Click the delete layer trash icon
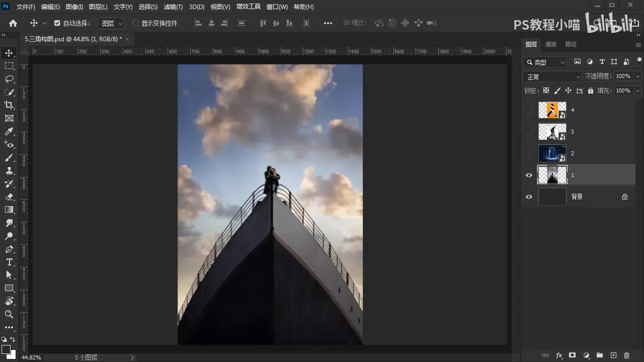 click(x=626, y=355)
